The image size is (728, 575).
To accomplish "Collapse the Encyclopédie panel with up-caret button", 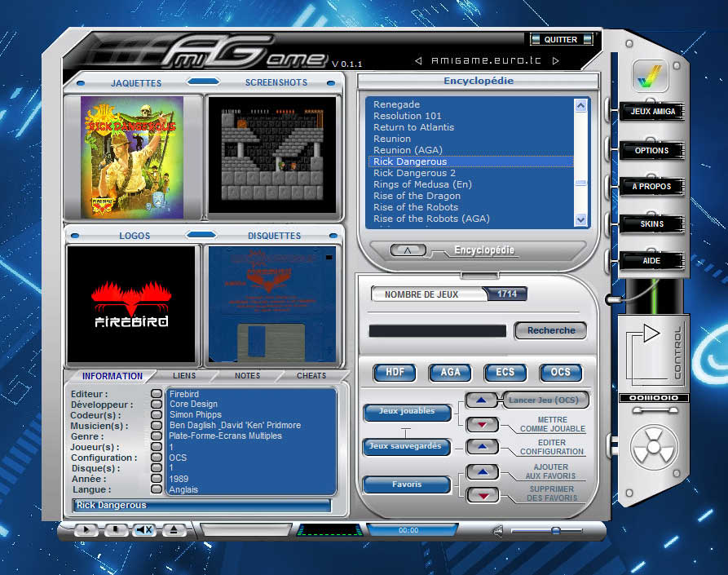I will [x=408, y=250].
